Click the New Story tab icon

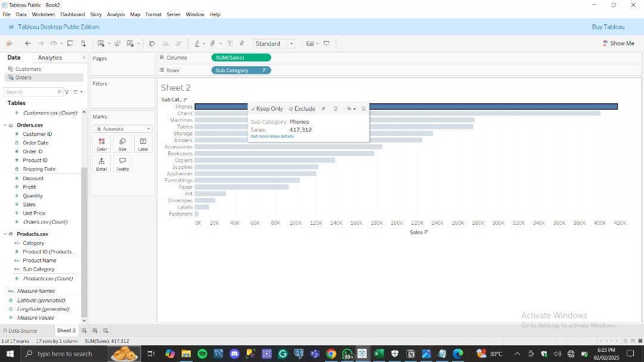(106, 330)
